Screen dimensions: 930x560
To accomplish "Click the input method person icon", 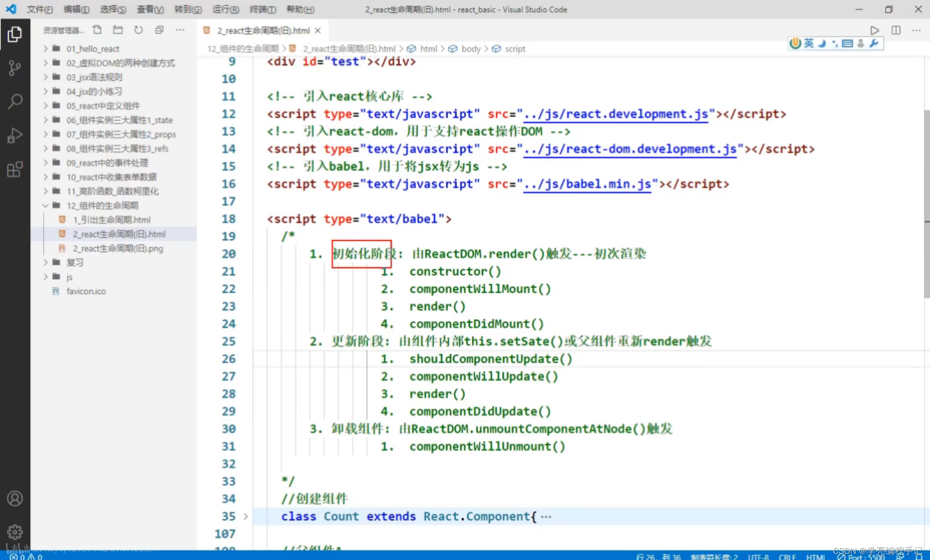I will tap(860, 43).
